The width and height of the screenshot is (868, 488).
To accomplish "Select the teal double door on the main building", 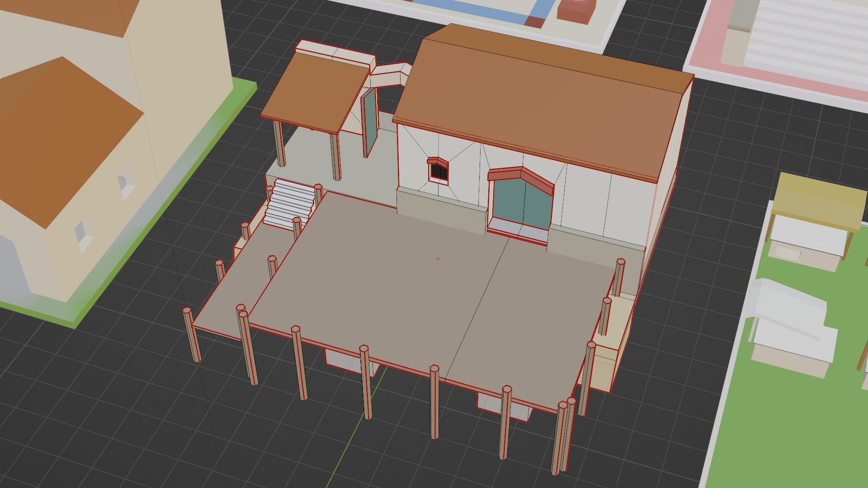I will (523, 203).
